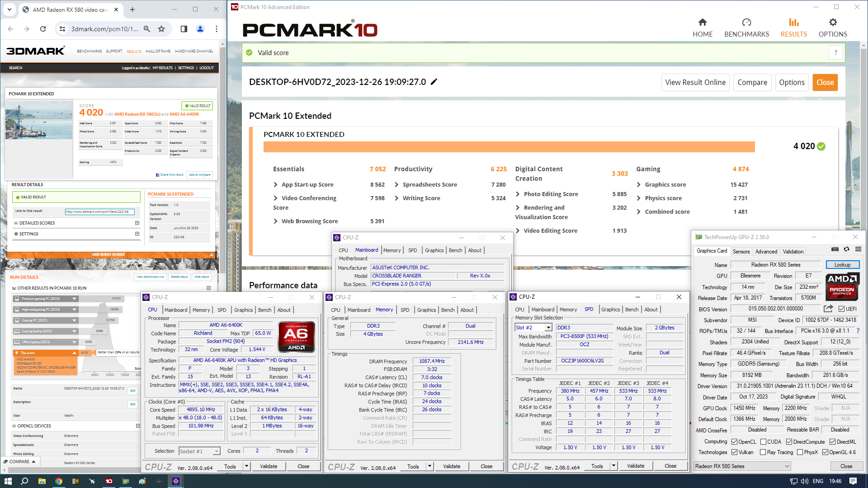This screenshot has height=488, width=868.
Task: Toggle the DirectCompute checkbox in GPU-Z
Action: [x=789, y=442]
